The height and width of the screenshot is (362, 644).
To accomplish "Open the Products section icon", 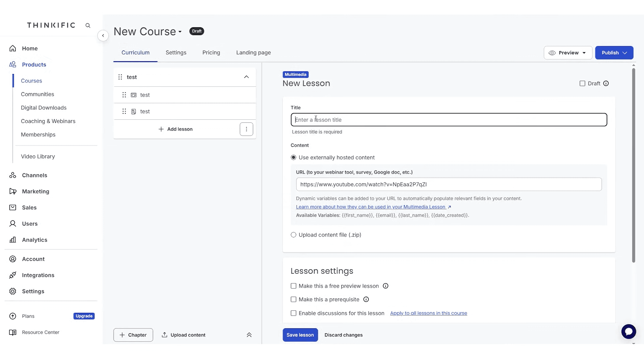I will click(x=13, y=64).
